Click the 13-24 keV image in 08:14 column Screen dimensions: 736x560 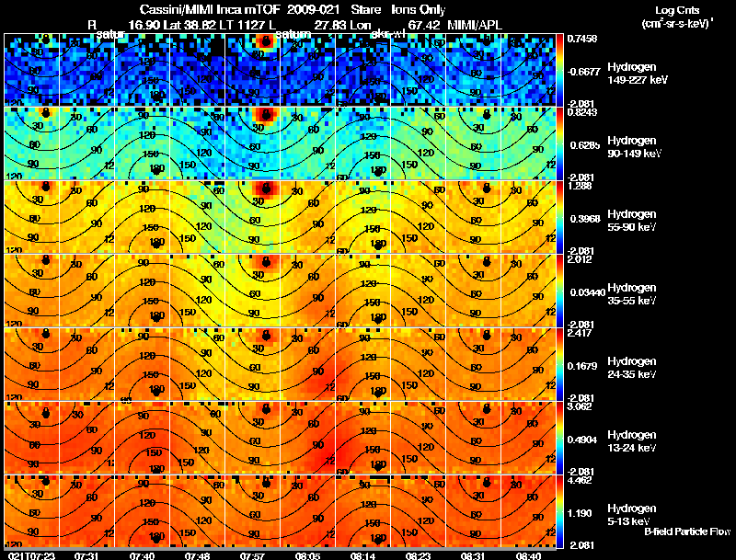click(362, 437)
